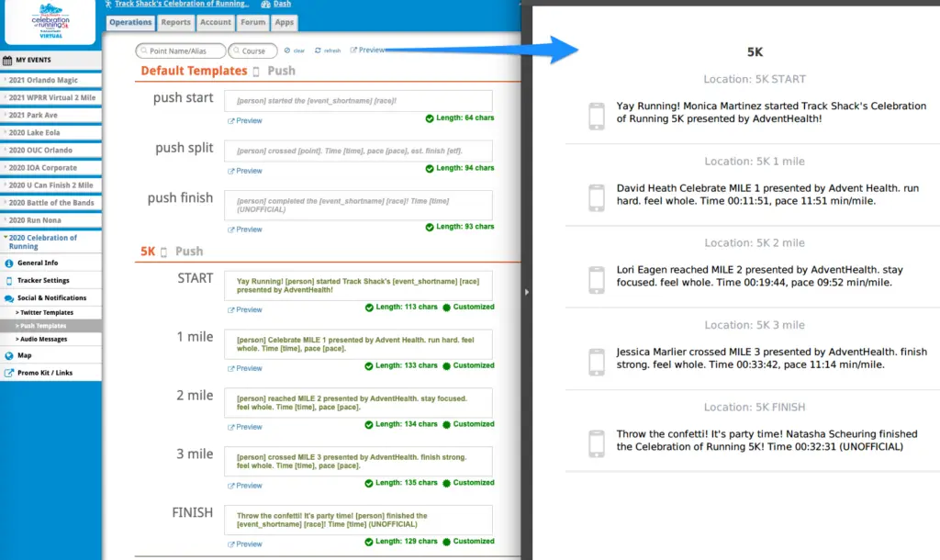
Task: Select Audio Messages submenu item
Action: pos(44,340)
